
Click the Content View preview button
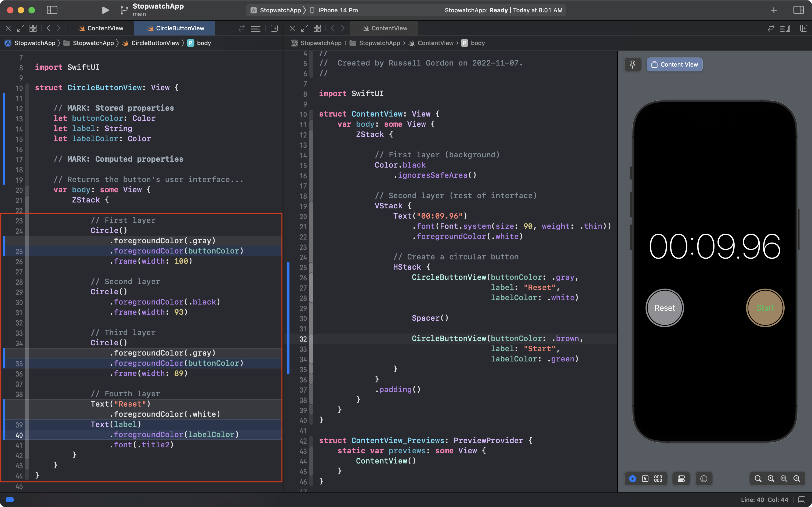[x=674, y=64]
